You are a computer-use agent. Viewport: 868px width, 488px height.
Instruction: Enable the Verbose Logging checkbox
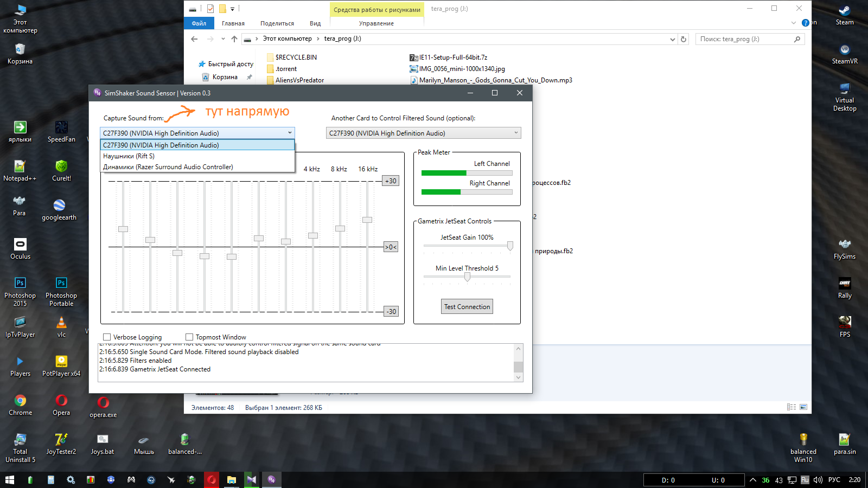pos(107,337)
